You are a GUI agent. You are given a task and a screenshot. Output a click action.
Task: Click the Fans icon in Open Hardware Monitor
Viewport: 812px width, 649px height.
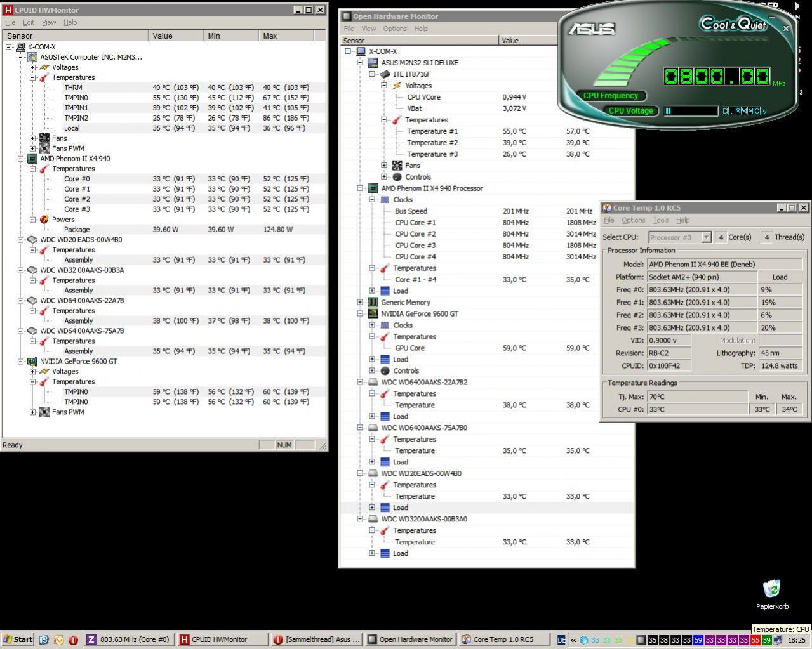point(397,166)
